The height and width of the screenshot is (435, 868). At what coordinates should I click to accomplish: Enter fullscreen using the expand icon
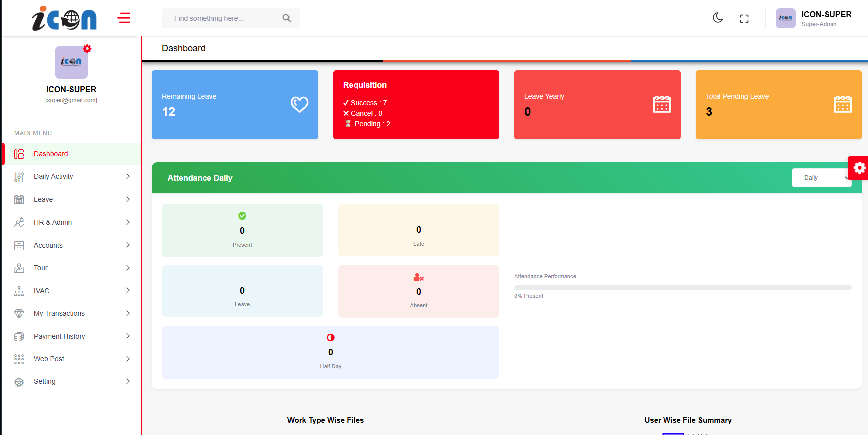[x=744, y=19]
